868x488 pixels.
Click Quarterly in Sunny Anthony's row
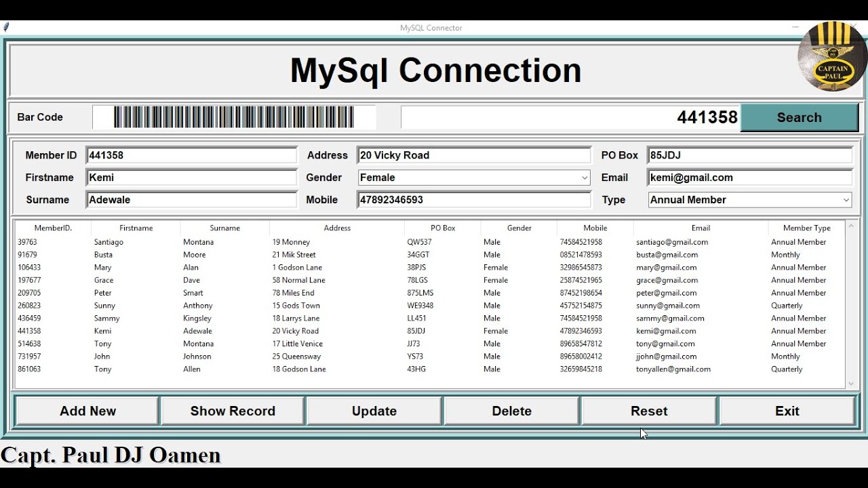click(x=787, y=306)
